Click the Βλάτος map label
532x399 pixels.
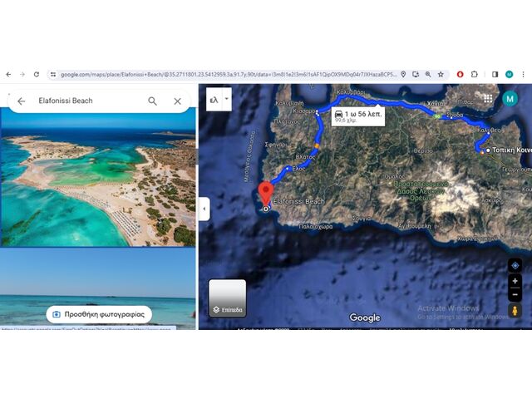pos(305,157)
